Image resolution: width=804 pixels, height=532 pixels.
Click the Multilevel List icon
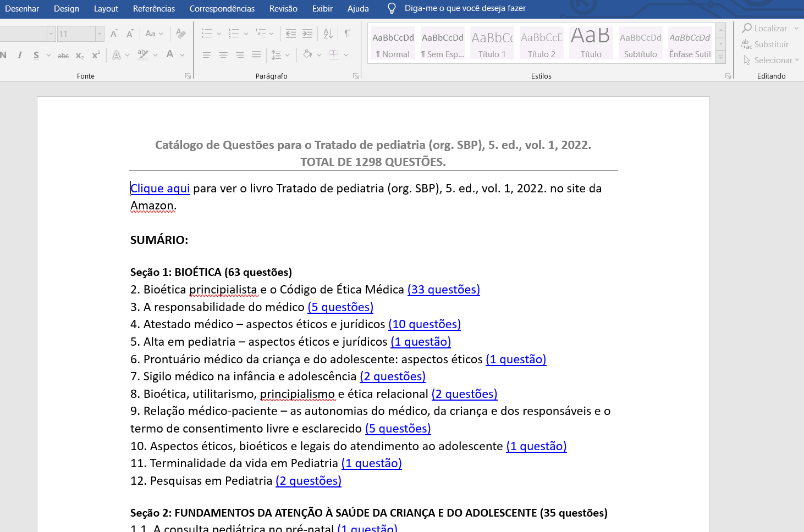(261, 34)
